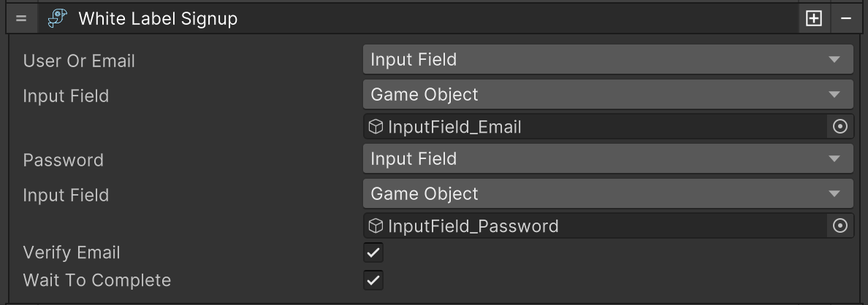868x305 pixels.
Task: Open object picker for InputField_Password
Action: [x=840, y=226]
